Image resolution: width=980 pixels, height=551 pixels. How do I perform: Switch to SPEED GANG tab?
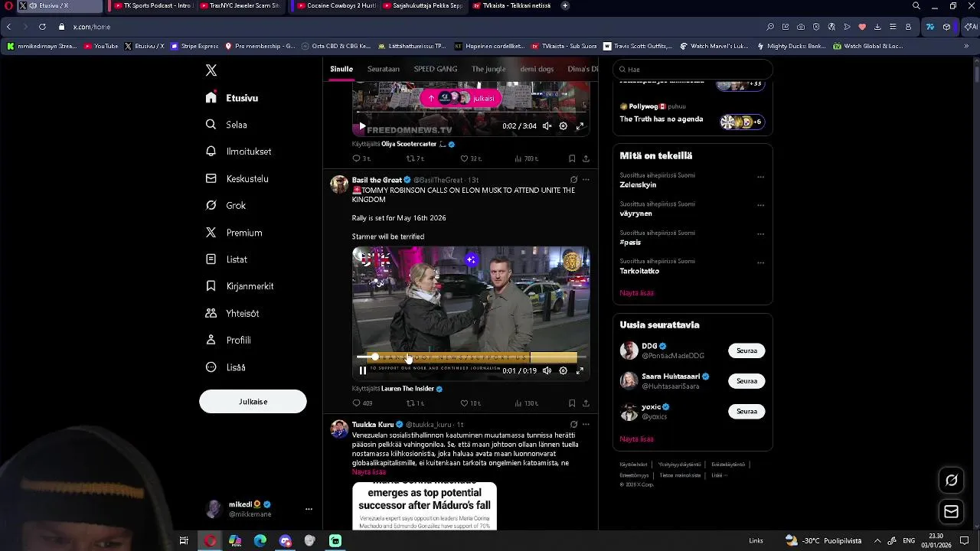(436, 69)
